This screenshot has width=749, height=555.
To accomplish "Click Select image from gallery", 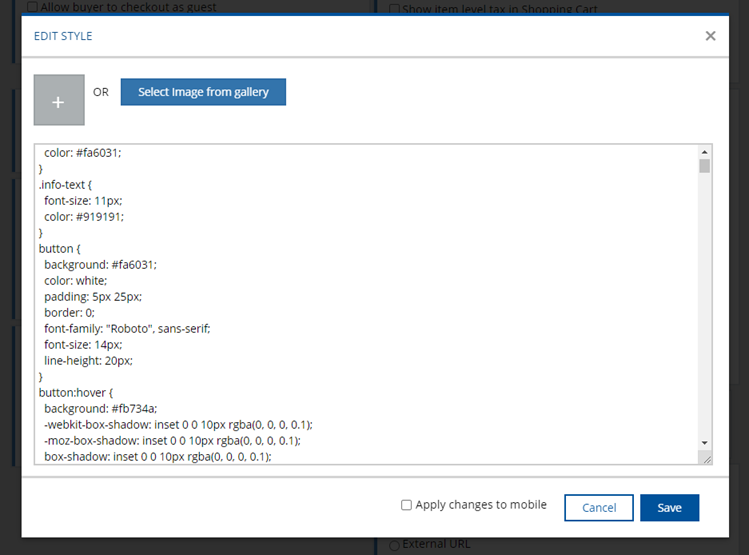I will coord(203,92).
